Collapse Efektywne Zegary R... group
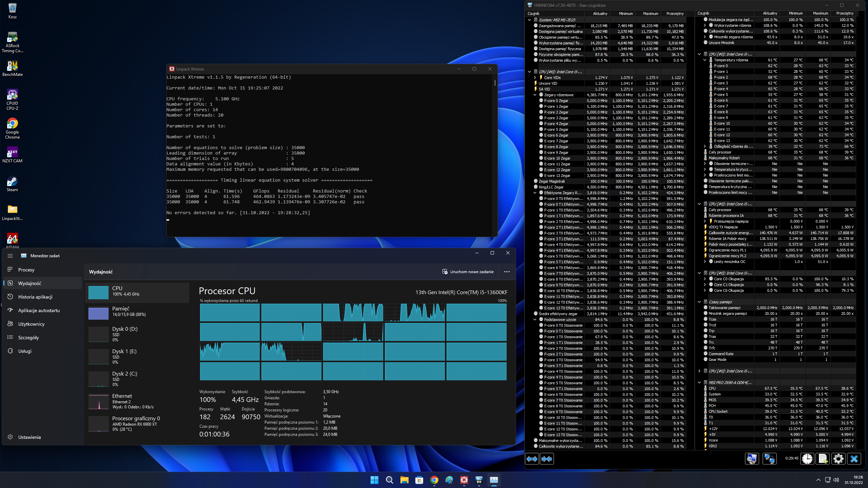This screenshot has width=868, height=488. 535,193
